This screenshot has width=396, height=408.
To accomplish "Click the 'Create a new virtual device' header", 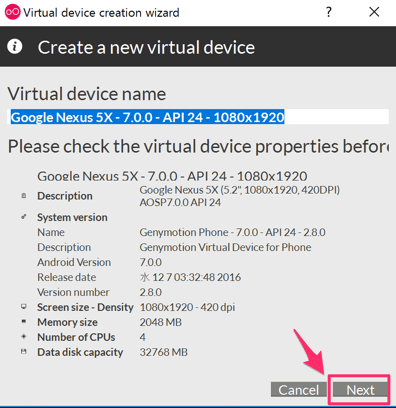I will pyautogui.click(x=146, y=47).
